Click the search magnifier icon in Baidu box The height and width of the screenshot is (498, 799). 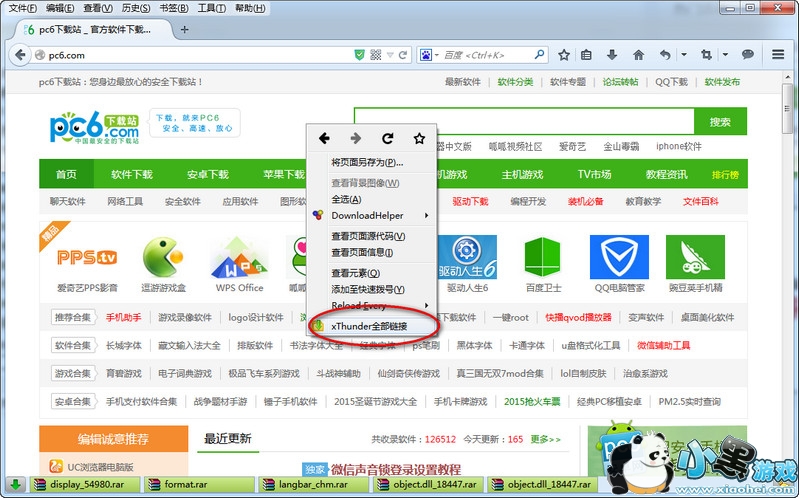tap(539, 54)
